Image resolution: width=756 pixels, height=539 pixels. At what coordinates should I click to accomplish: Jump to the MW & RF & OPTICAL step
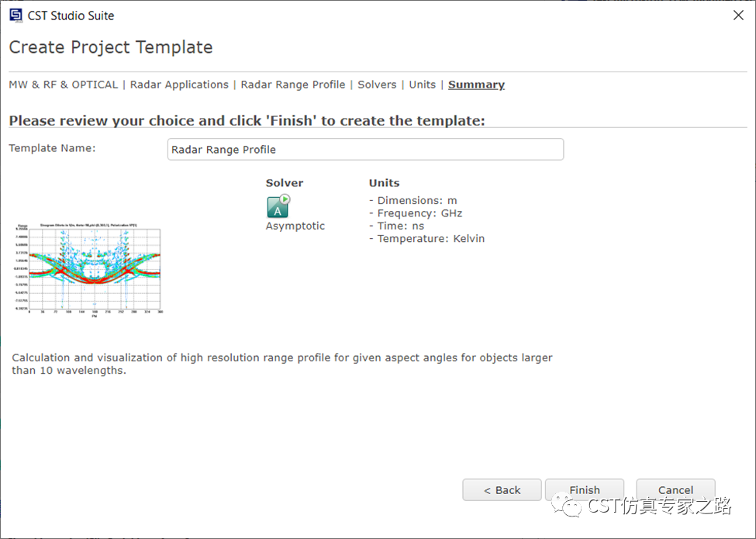[x=63, y=85]
